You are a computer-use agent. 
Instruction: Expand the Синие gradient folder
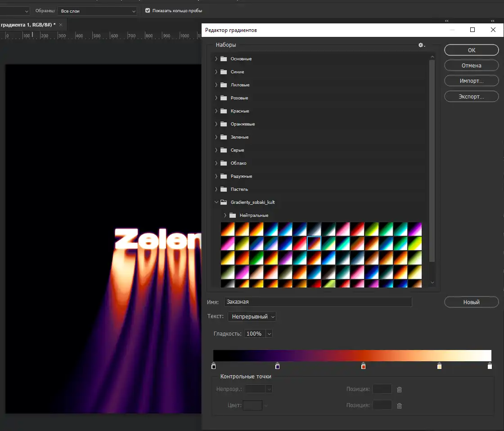coord(216,72)
